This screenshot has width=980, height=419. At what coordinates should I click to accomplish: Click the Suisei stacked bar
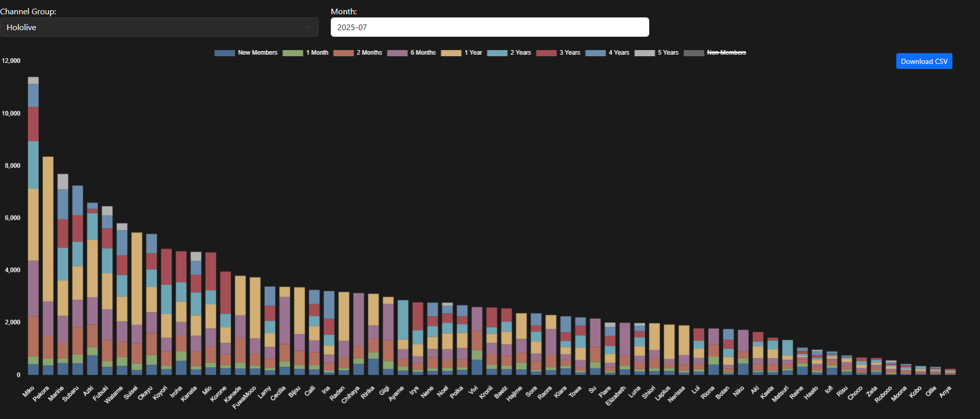pos(137,304)
